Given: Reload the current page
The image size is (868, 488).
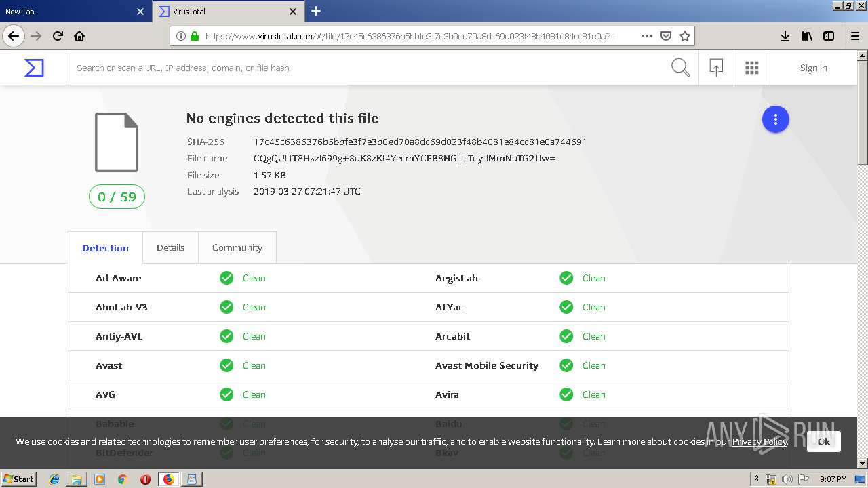Looking at the screenshot, I should click(x=58, y=36).
